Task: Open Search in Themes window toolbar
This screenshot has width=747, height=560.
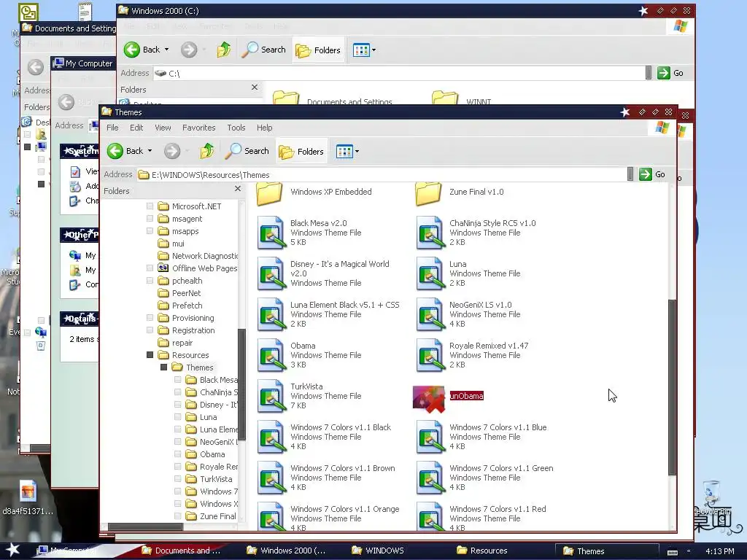Action: point(247,151)
